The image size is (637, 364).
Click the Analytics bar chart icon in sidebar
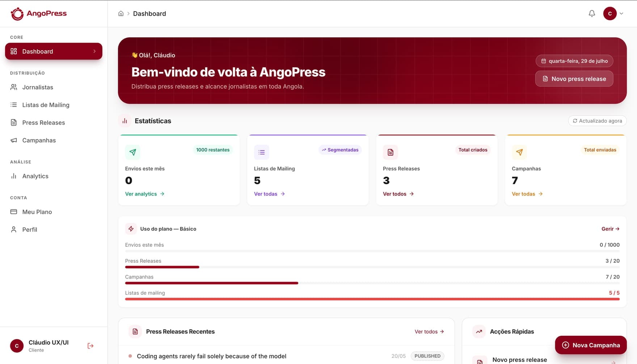tap(14, 176)
